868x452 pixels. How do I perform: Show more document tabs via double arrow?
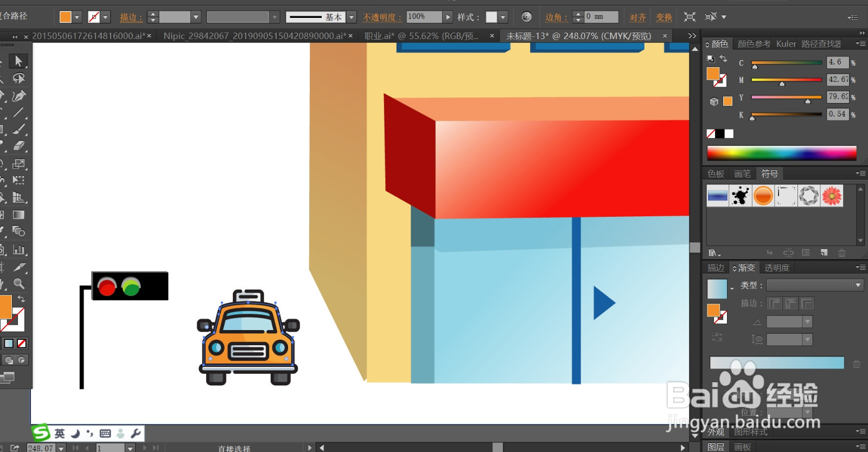[x=692, y=36]
